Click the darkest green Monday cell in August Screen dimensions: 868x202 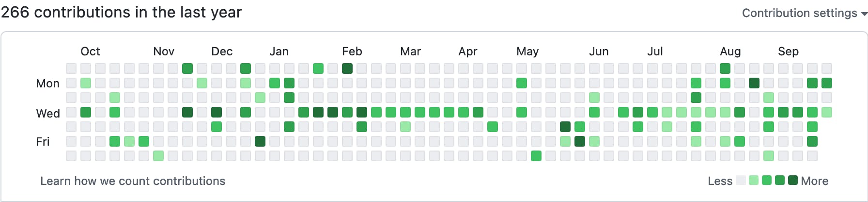[754, 83]
